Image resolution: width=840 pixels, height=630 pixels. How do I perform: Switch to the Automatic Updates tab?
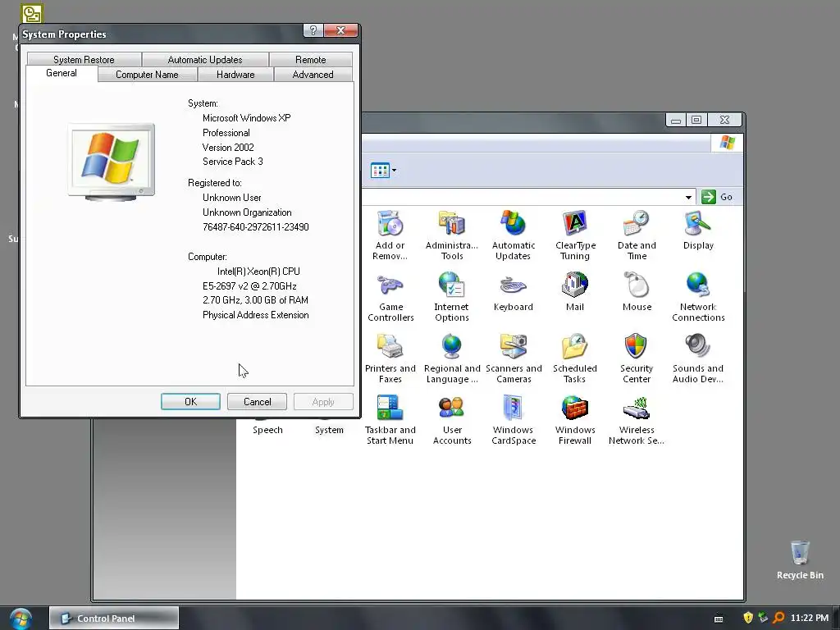coord(205,59)
